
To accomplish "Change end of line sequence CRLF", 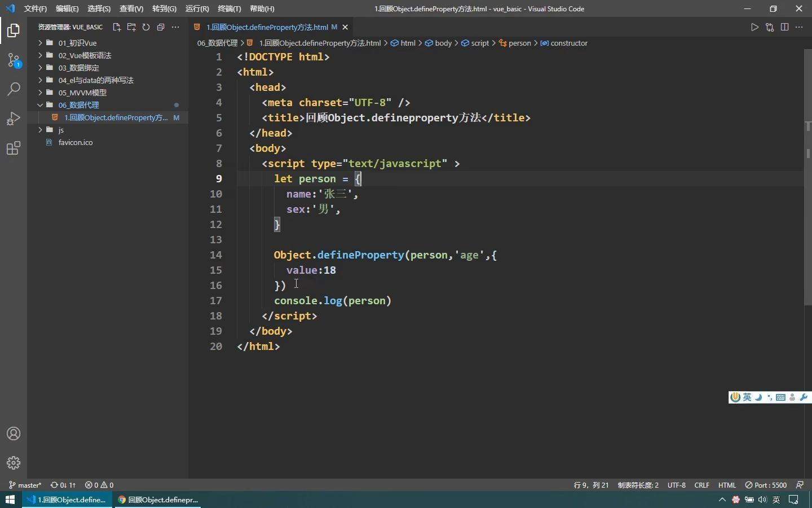I will pyautogui.click(x=701, y=485).
